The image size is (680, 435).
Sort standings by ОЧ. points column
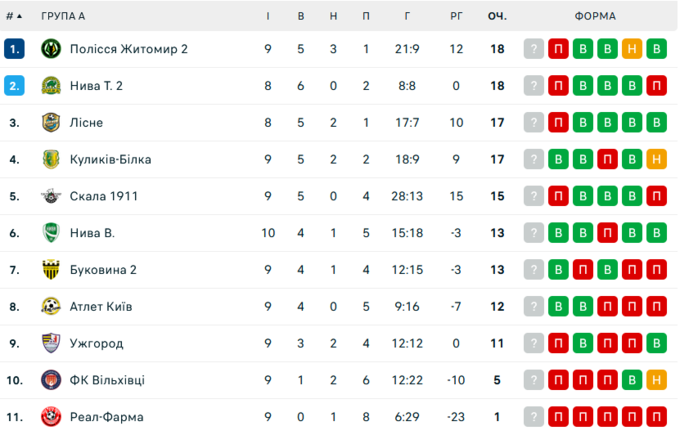click(497, 16)
